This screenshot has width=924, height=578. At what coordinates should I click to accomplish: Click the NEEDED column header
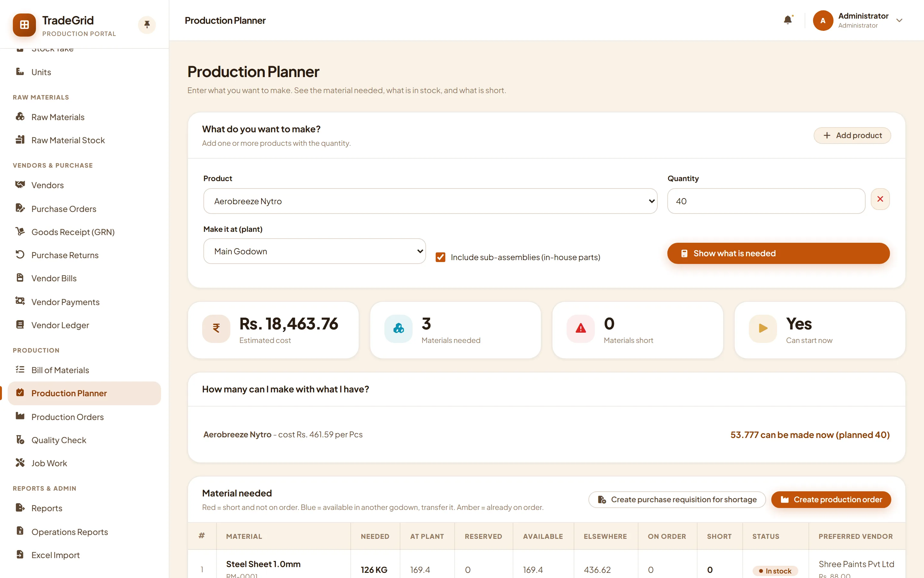(x=375, y=536)
